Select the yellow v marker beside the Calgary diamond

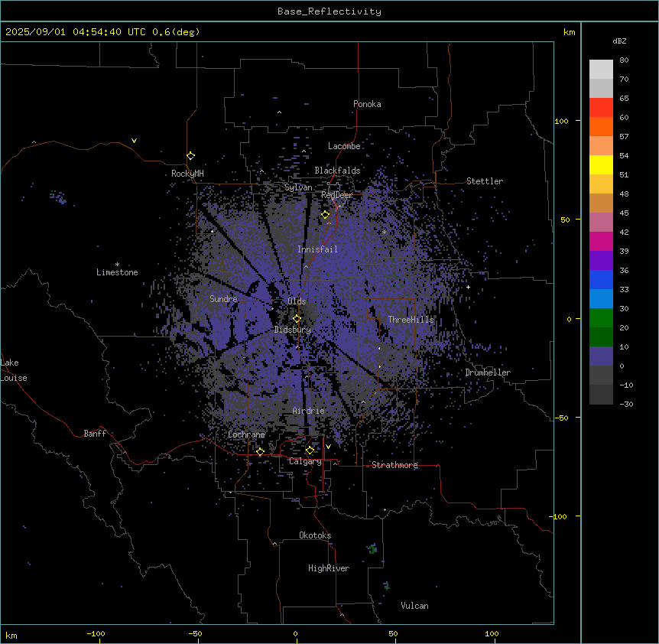tap(328, 447)
